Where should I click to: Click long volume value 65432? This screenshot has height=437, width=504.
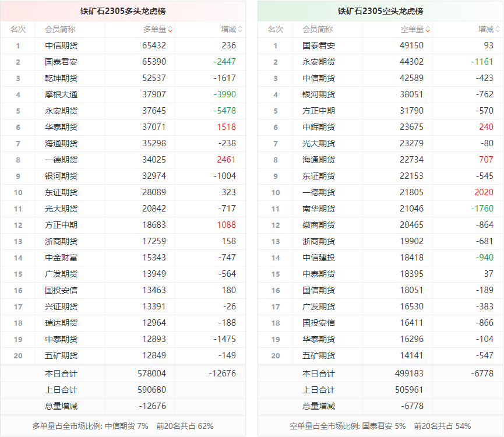coord(154,45)
